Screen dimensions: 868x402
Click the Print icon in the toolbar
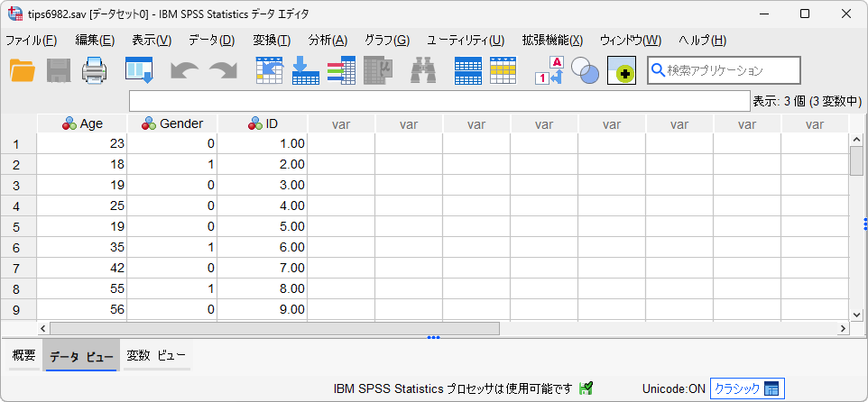click(95, 70)
